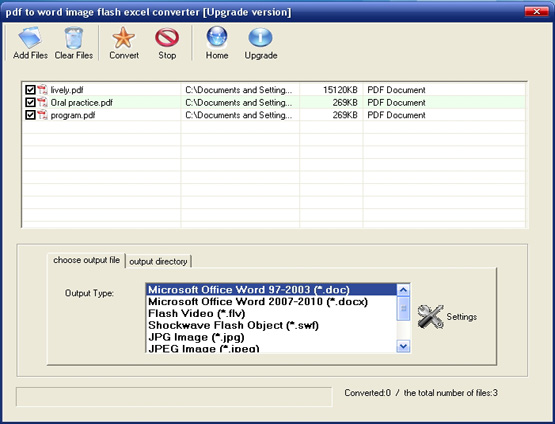Click the red Stop icon

167,38
